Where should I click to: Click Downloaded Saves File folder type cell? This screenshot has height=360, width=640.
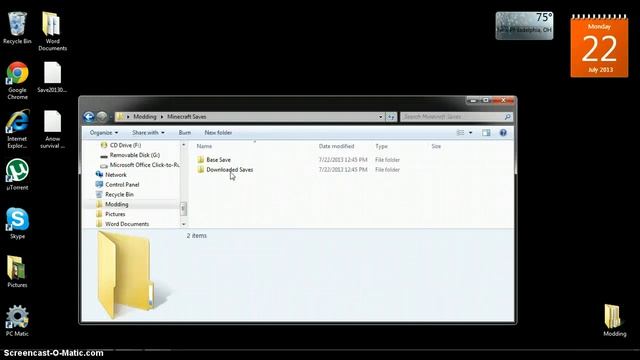(387, 169)
